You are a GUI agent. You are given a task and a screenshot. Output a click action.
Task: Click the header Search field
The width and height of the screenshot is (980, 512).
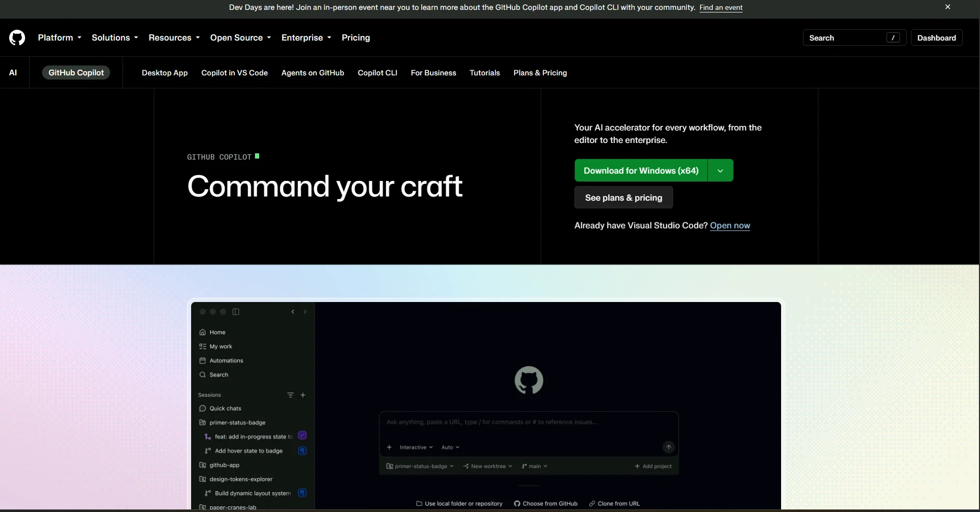tap(854, 37)
